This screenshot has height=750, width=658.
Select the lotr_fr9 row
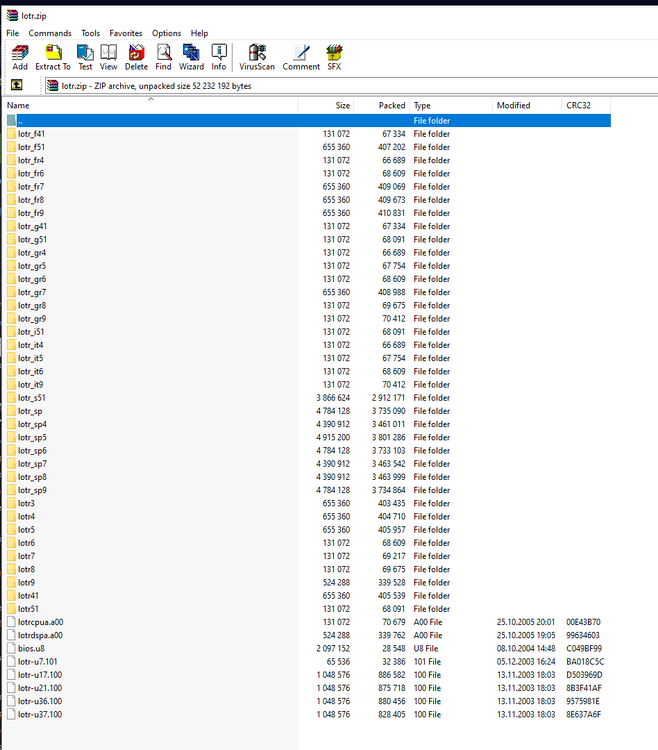click(308, 213)
